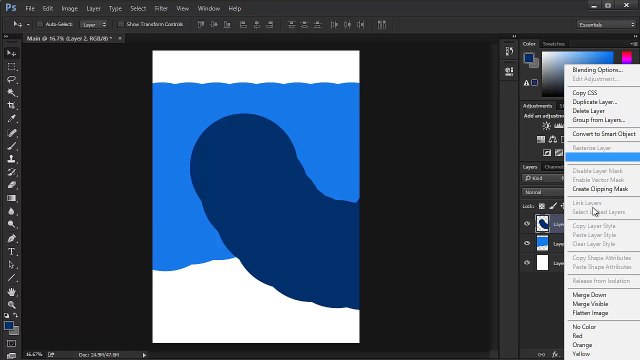
Task: Enable the Auto-Select checkbox
Action: 40,24
